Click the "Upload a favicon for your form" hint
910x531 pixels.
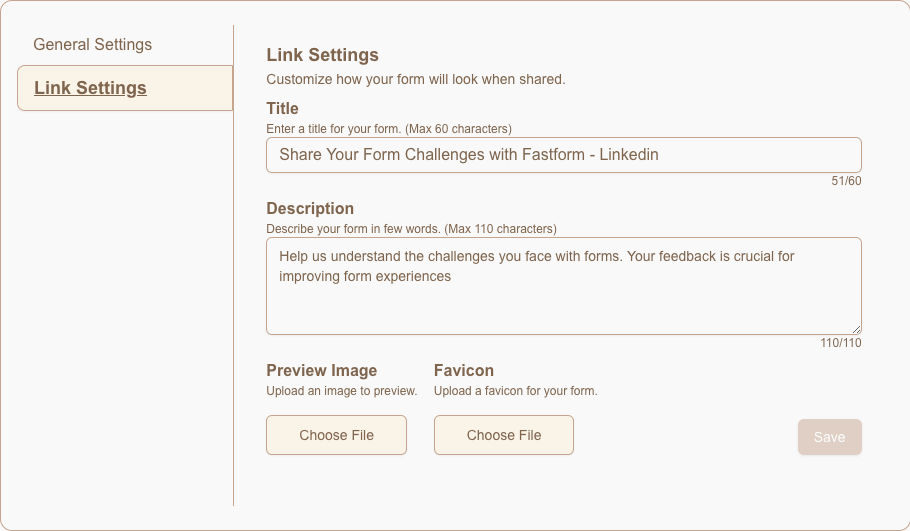coord(515,391)
